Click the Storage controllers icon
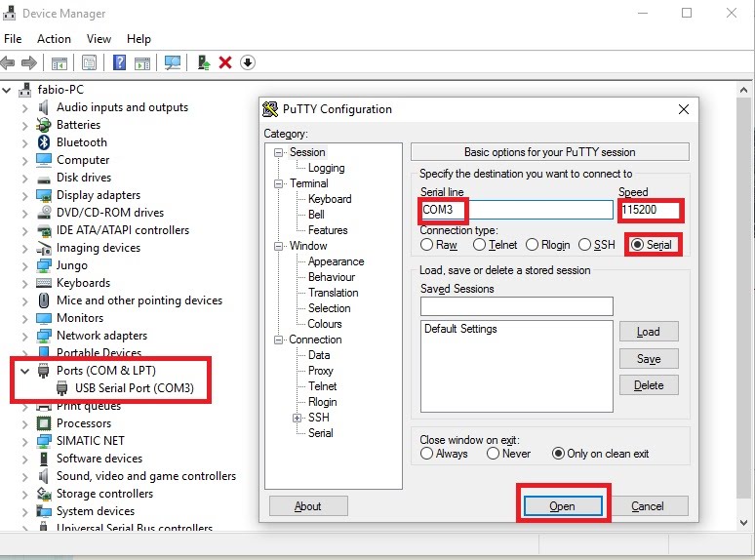The height and width of the screenshot is (560, 755). pos(44,494)
